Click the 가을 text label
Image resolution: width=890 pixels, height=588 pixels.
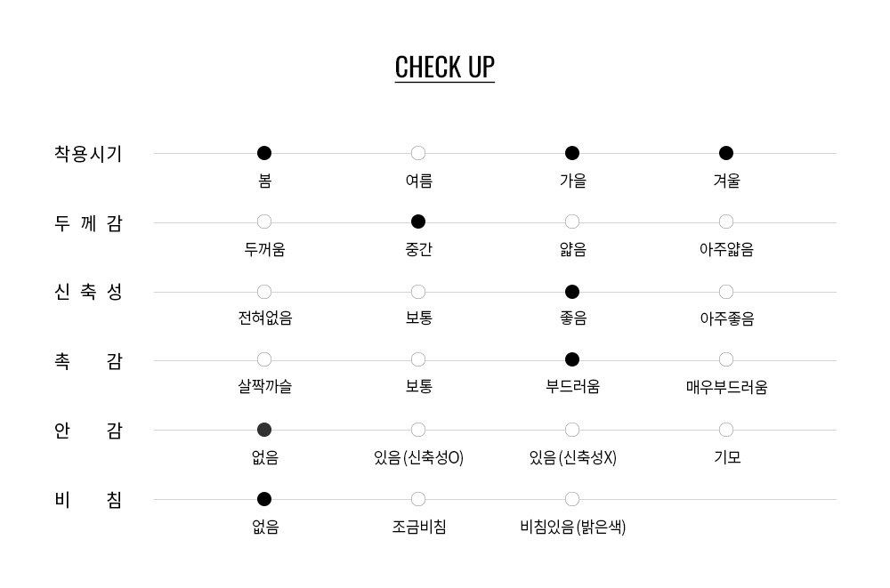point(572,181)
